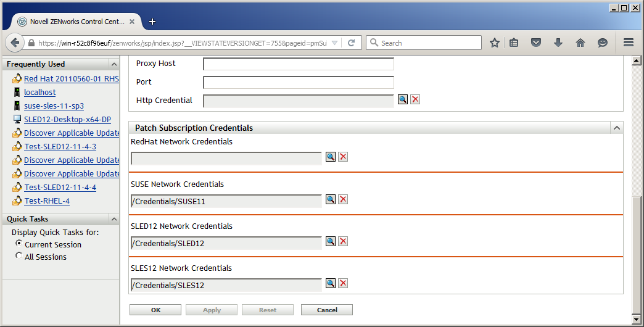
Task: Browse for SLED12 Network Credentials
Action: point(331,241)
